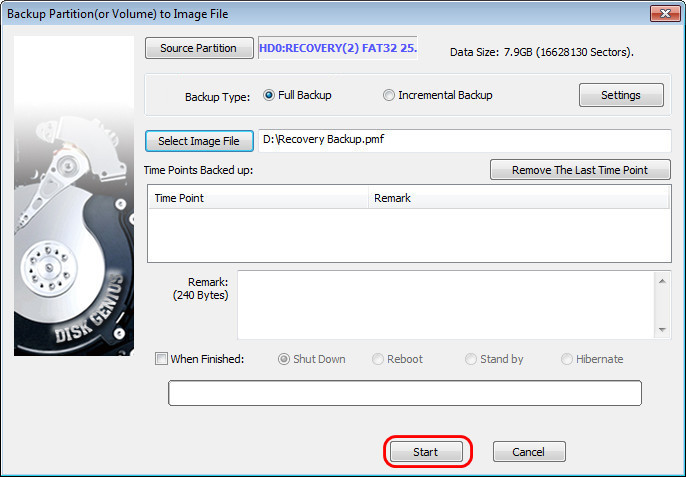
Task: Cancel the backup dialog
Action: click(529, 452)
